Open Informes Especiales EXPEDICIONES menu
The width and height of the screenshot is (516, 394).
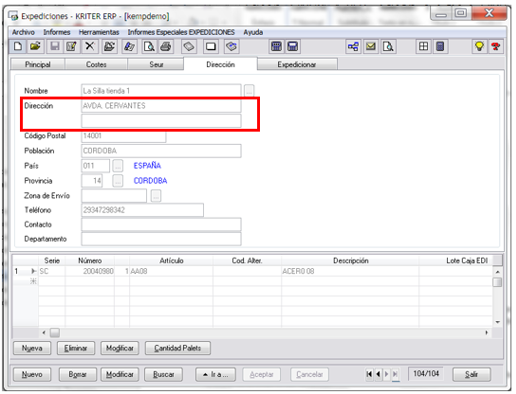[181, 32]
